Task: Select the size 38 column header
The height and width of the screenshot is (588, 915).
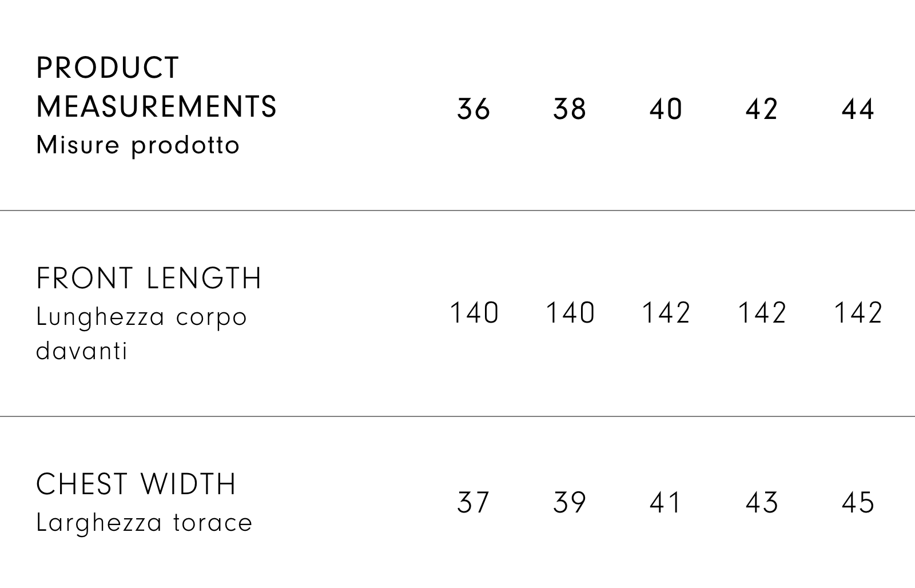Action: 570,109
